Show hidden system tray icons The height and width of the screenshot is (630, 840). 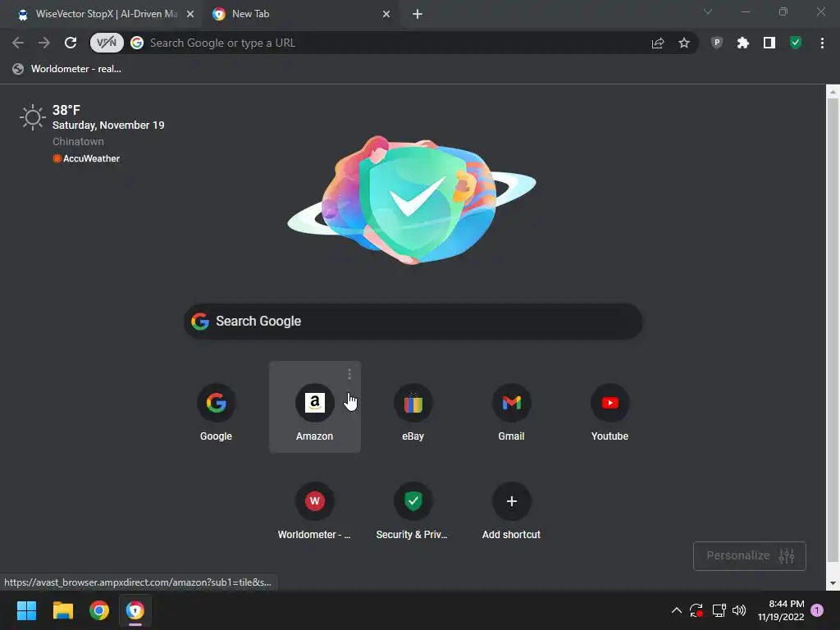[x=677, y=610]
